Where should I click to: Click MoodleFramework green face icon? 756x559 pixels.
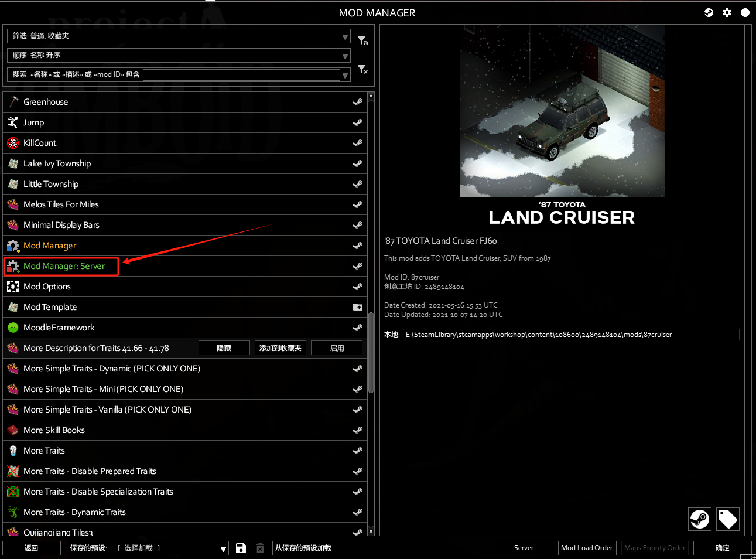[13, 328]
